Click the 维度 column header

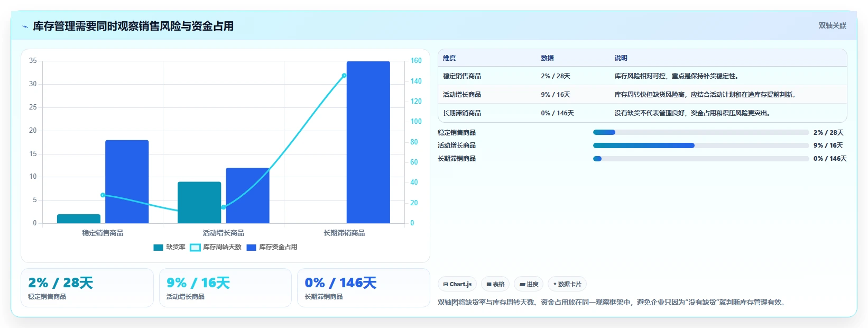coord(449,58)
